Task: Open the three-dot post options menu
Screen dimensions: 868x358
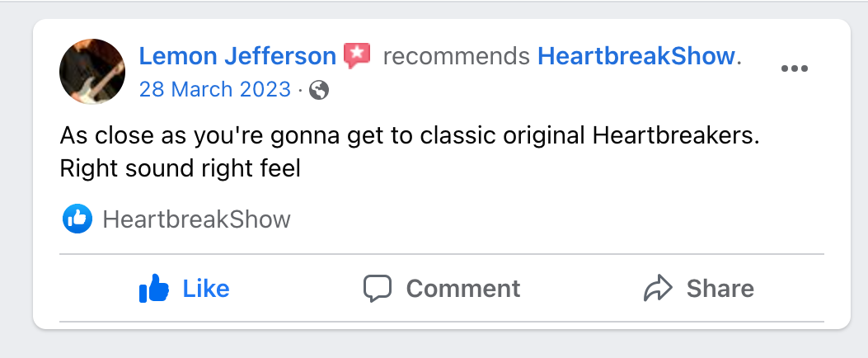Action: [x=794, y=68]
